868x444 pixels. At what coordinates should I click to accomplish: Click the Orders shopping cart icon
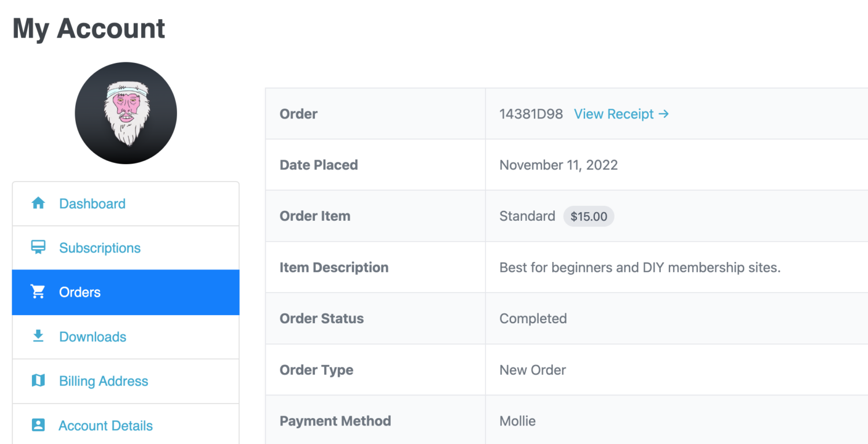click(x=38, y=292)
